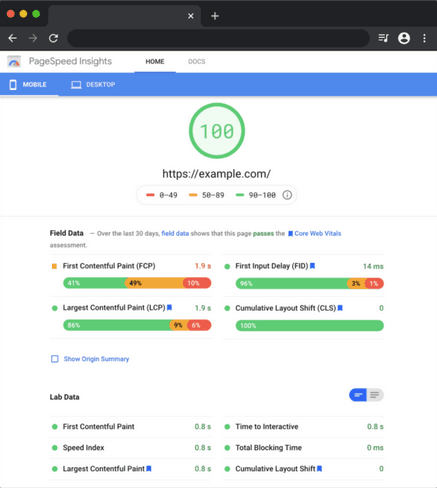Open the media control playlist icon

(383, 38)
